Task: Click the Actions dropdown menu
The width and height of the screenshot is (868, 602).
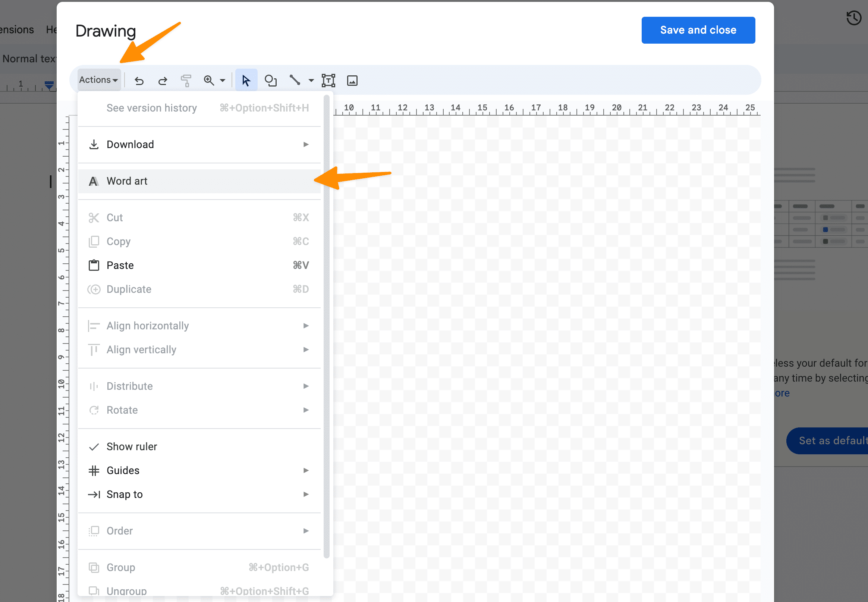Action: 98,81
